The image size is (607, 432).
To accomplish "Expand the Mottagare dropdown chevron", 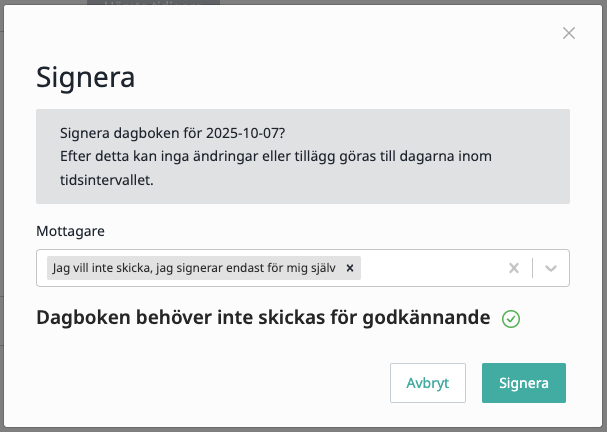I will tap(551, 268).
